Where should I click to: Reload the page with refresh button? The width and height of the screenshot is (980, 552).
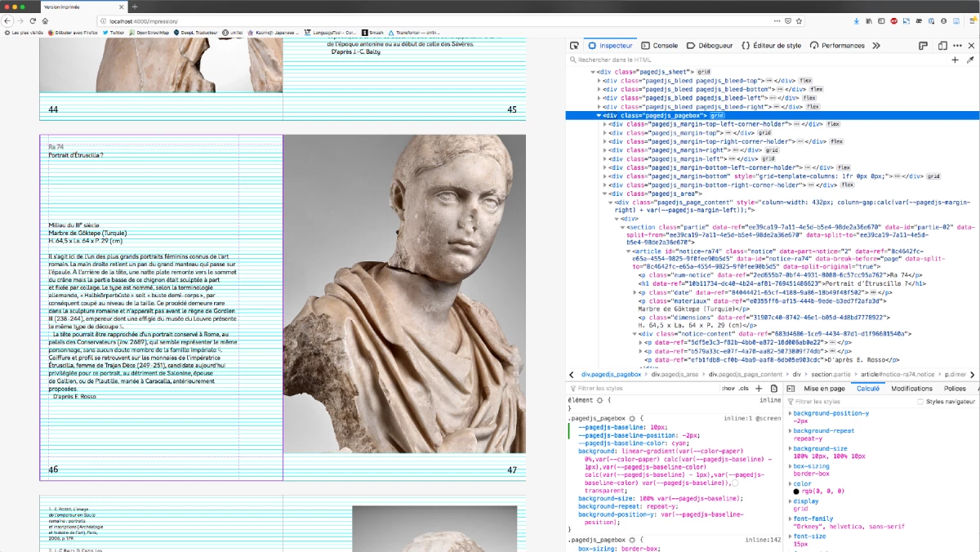33,20
